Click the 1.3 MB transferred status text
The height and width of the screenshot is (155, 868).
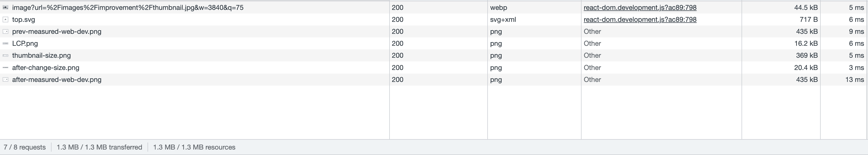pyautogui.click(x=99, y=147)
